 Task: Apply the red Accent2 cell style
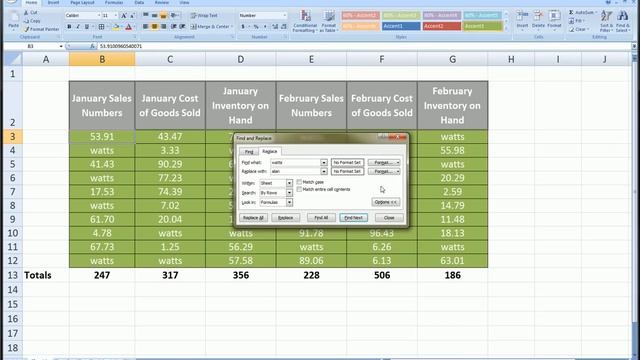pyautogui.click(x=442, y=26)
